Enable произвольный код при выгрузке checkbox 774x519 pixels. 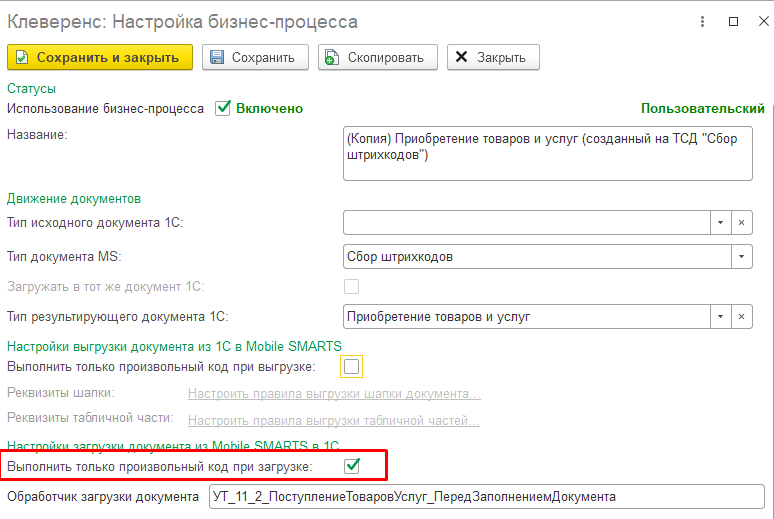(x=351, y=366)
